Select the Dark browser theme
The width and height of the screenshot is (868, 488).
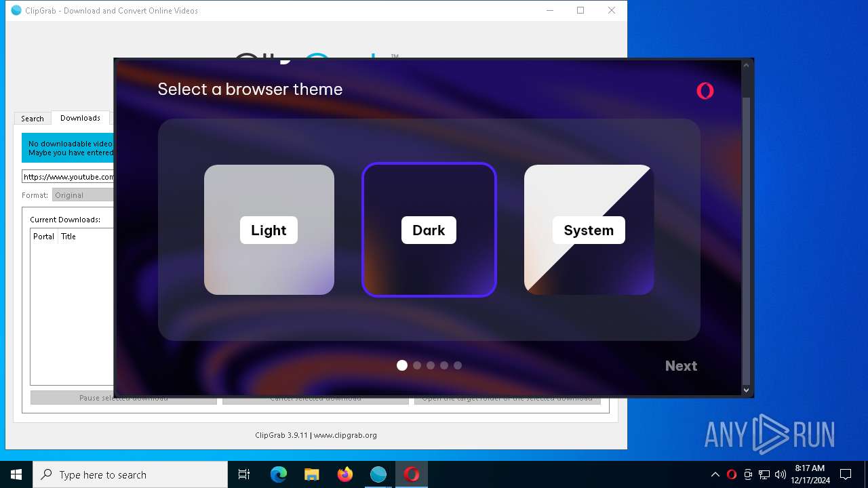(429, 230)
